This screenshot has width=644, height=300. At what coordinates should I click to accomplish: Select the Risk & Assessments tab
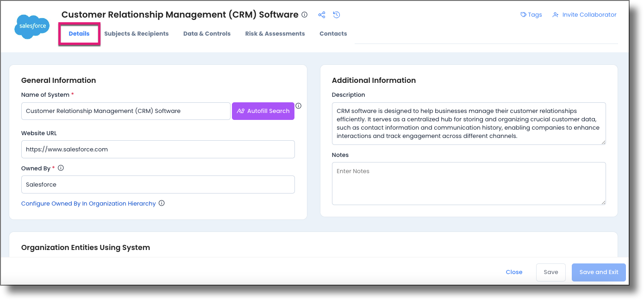click(x=275, y=34)
